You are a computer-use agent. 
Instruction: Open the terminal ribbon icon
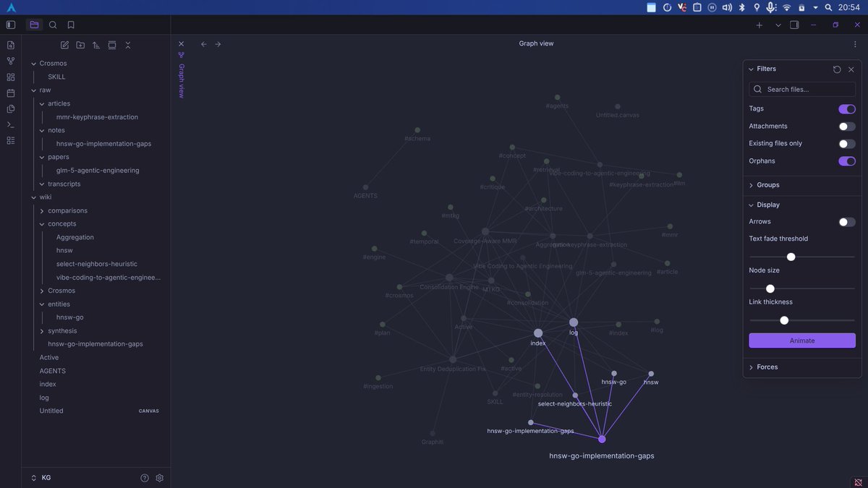[x=10, y=124]
